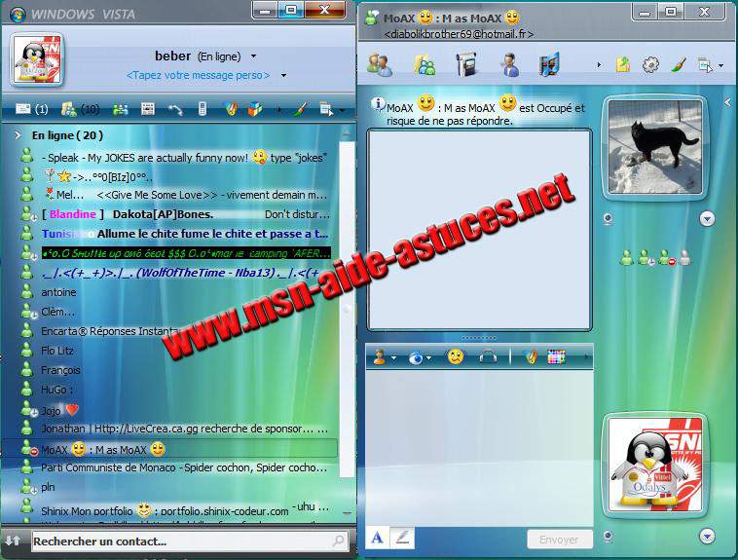Switch to handwriting pen mode

click(402, 538)
